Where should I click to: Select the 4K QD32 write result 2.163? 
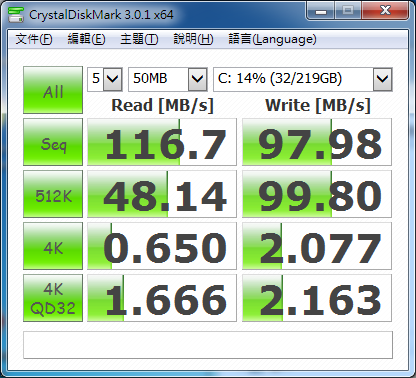317,298
